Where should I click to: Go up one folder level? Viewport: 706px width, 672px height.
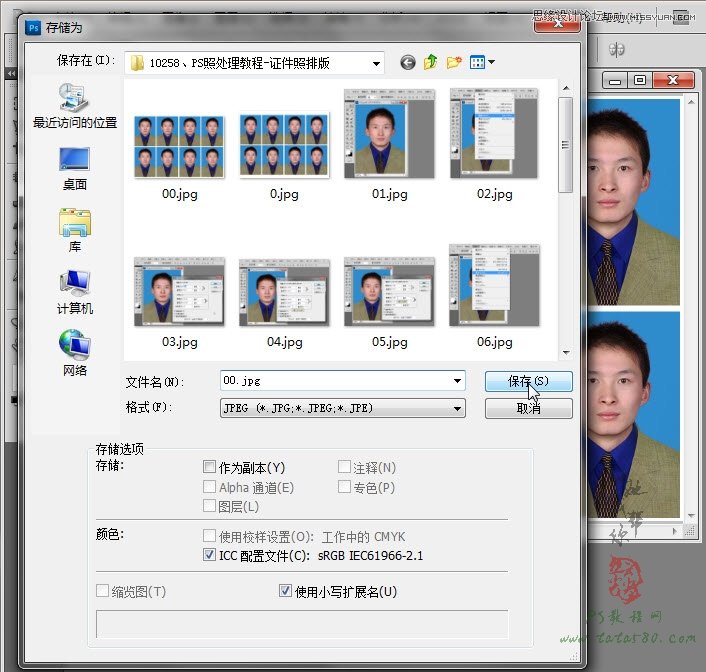click(431, 62)
